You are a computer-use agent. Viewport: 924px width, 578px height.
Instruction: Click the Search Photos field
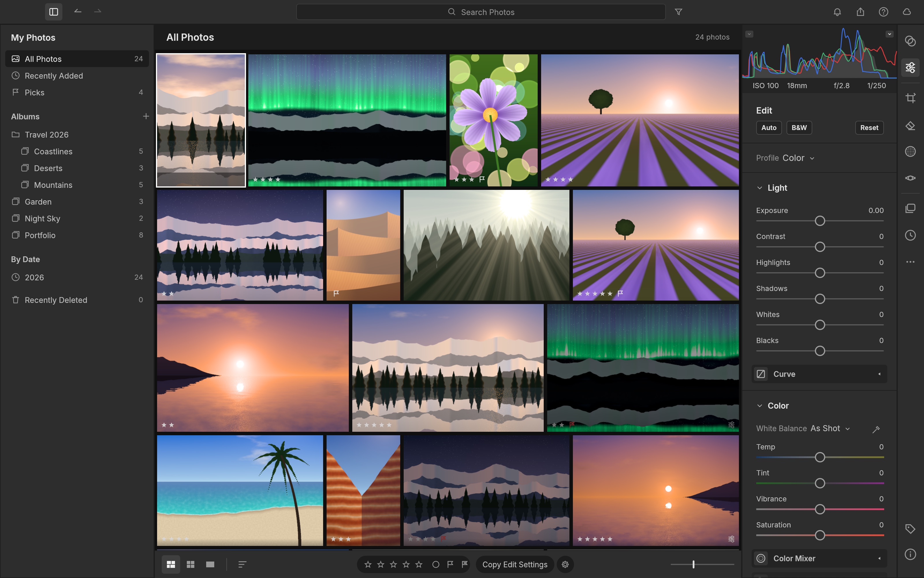481,12
